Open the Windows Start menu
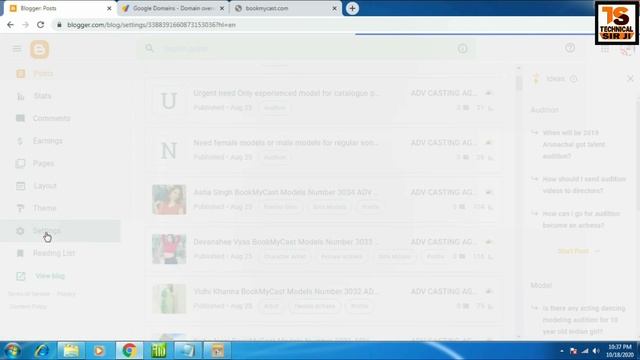Viewport: 640px width, 360px height. pyautogui.click(x=13, y=351)
